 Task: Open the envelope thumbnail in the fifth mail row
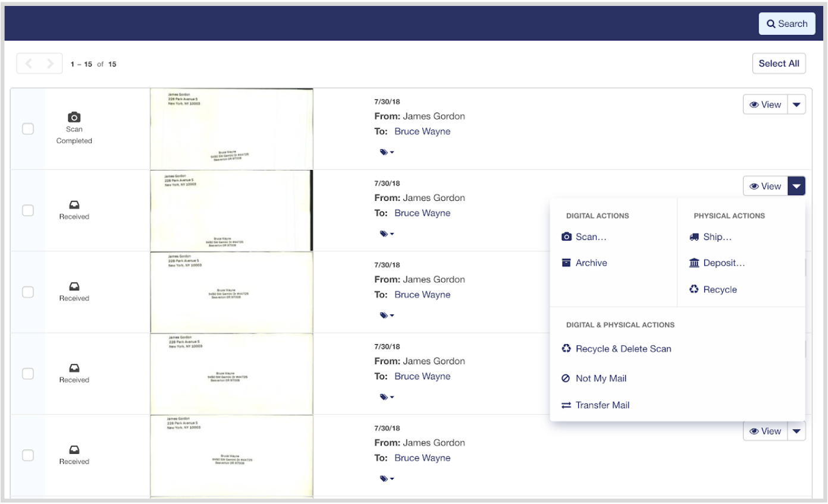(231, 455)
